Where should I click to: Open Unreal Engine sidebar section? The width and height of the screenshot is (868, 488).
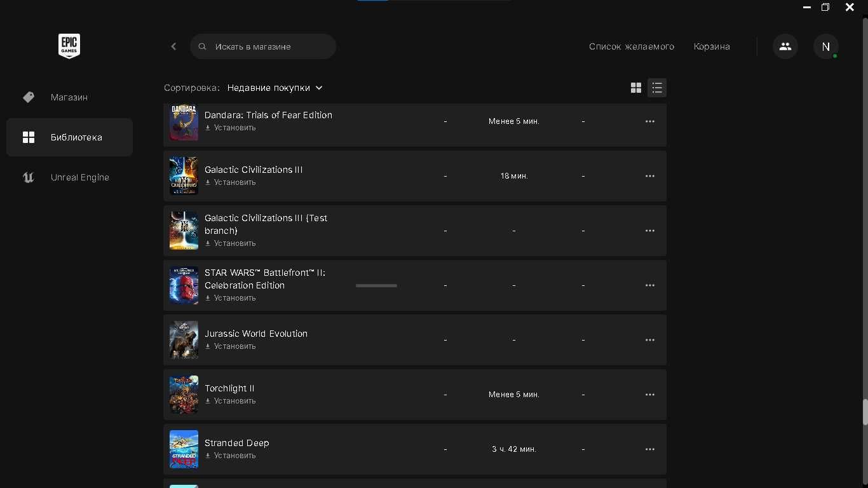(69, 177)
